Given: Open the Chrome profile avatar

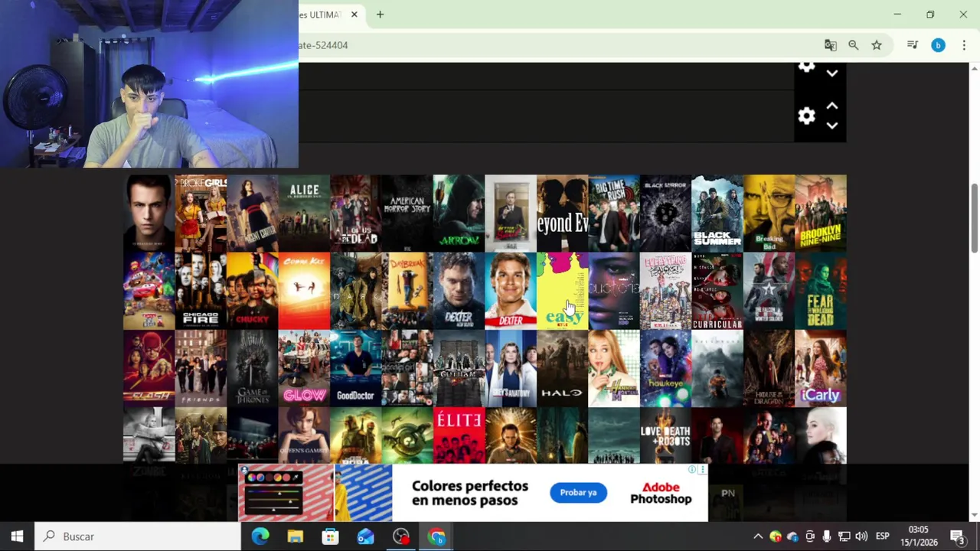Looking at the screenshot, I should (x=938, y=45).
